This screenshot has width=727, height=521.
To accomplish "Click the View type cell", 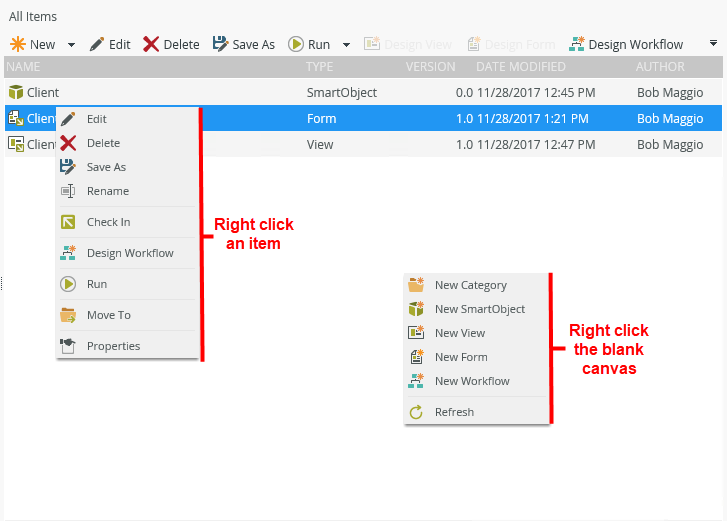I will click(x=320, y=145).
